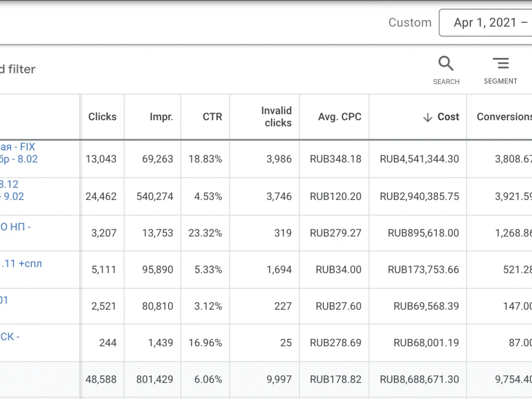The height and width of the screenshot is (399, 532).
Task: Sort by Invalid clicks column header
Action: pyautogui.click(x=276, y=117)
